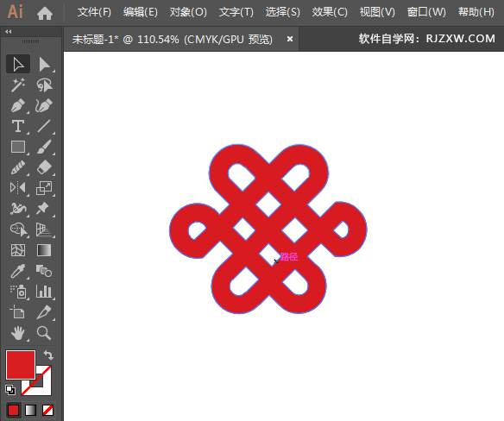Image resolution: width=504 pixels, height=421 pixels.
Task: Close the 未标题-1* document tab
Action: pyautogui.click(x=290, y=39)
